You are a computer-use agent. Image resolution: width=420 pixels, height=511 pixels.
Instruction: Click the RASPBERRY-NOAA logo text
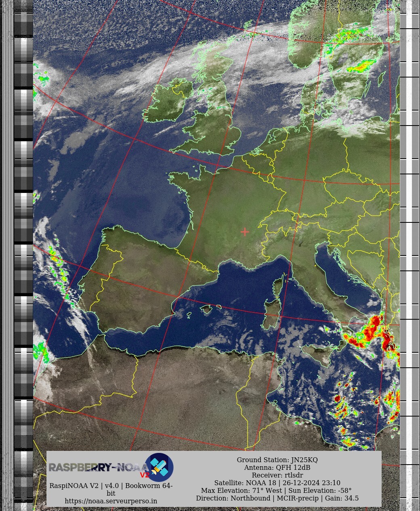[96, 467]
